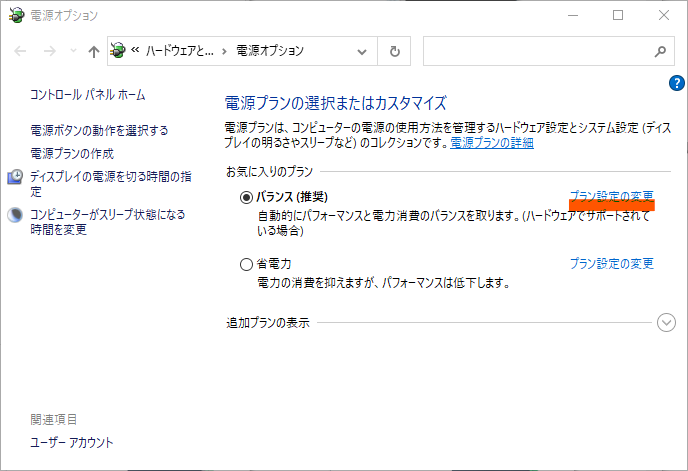Screen dimensions: 688x471
Task: Click the display timer icon in sidebar
Action: (x=15, y=177)
